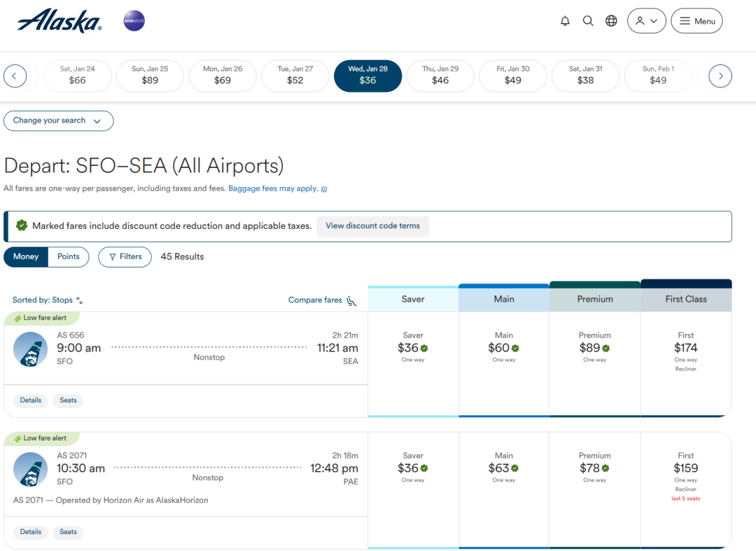Choose $174 First fare for AS 656
756x551 pixels.
[x=685, y=348]
